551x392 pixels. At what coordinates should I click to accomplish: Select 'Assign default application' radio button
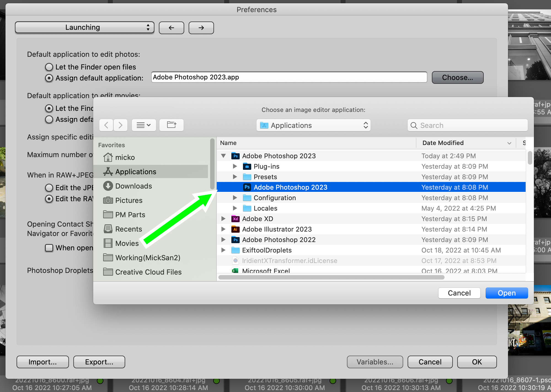(x=49, y=78)
